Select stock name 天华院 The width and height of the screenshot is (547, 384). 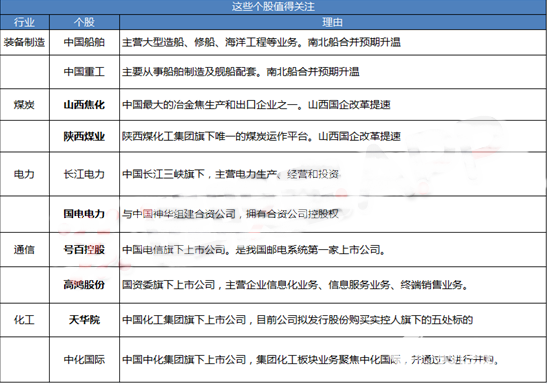pos(84,319)
